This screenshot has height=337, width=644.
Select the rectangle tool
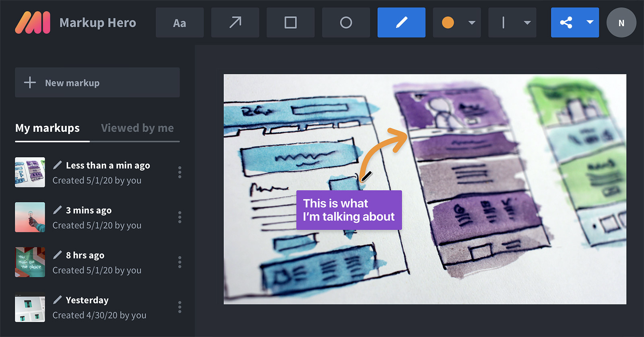coord(291,23)
